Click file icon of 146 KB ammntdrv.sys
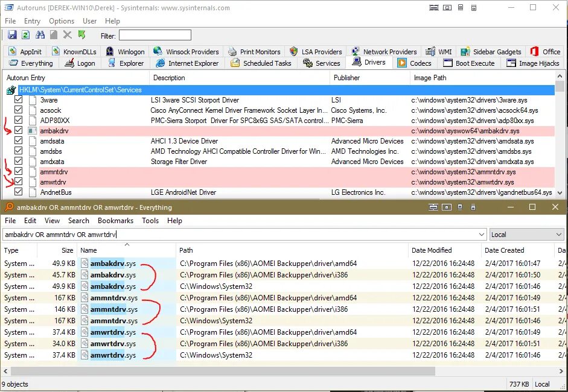Image resolution: width=568 pixels, height=392 pixels. tap(85, 309)
